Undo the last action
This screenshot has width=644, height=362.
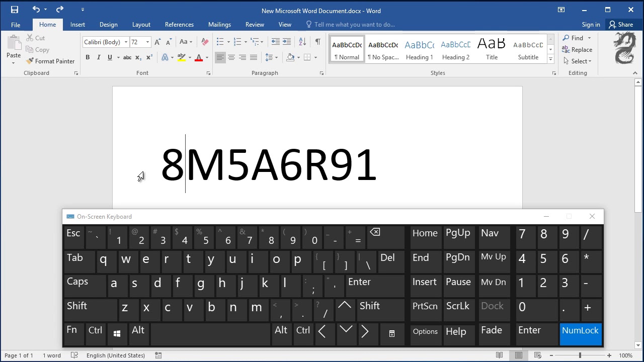tap(36, 10)
